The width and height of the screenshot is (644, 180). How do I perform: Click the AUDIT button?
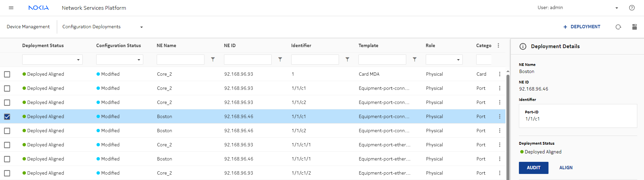coord(533,168)
